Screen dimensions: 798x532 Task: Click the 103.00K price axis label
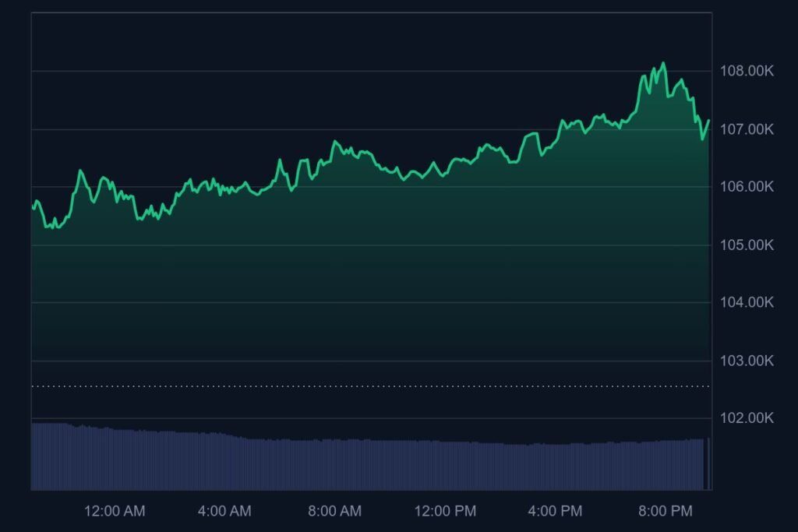click(747, 361)
